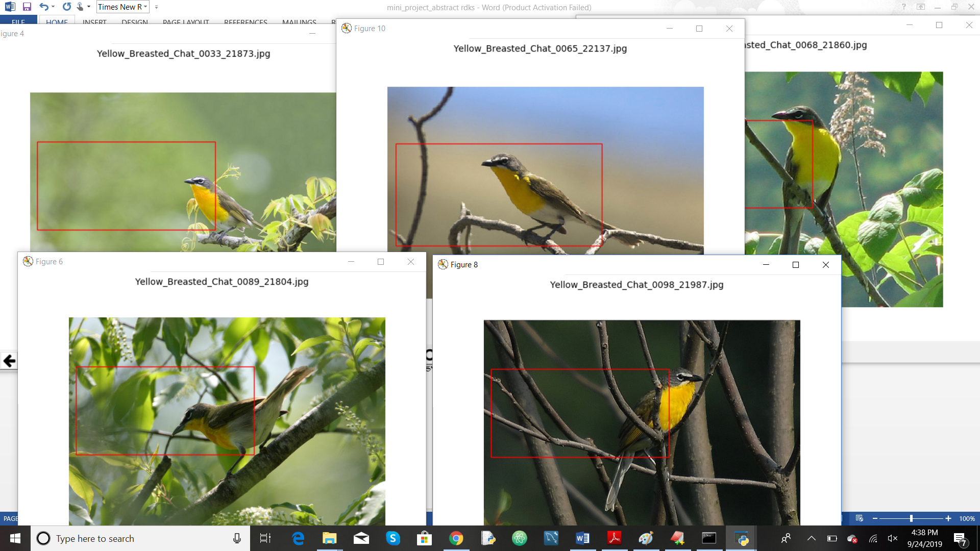Toggle Touch/Mouse mode icon in Word
980x551 pixels.
[80, 7]
